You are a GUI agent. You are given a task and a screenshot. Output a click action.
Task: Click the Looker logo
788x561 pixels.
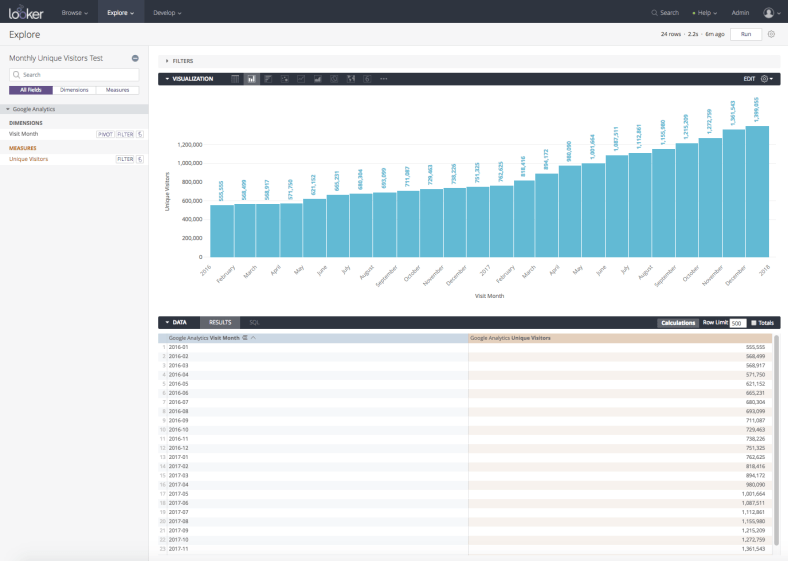[x=27, y=13]
